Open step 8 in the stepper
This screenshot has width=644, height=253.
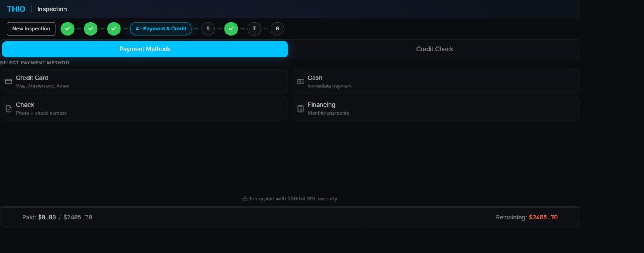(x=277, y=29)
